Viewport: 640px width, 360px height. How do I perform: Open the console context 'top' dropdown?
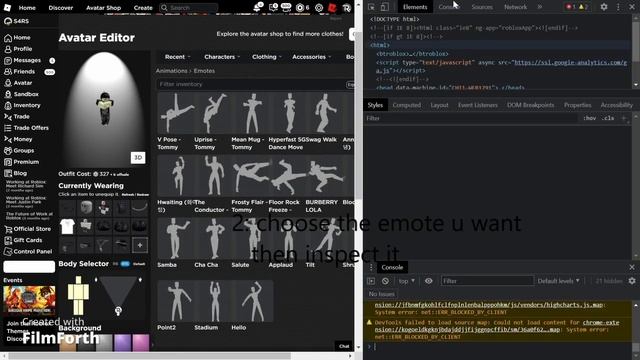pos(407,281)
